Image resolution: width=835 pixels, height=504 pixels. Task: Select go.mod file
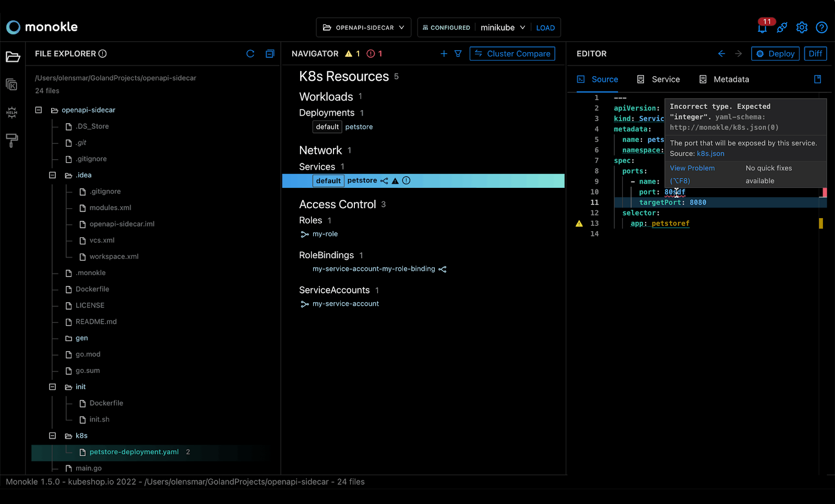pos(88,355)
